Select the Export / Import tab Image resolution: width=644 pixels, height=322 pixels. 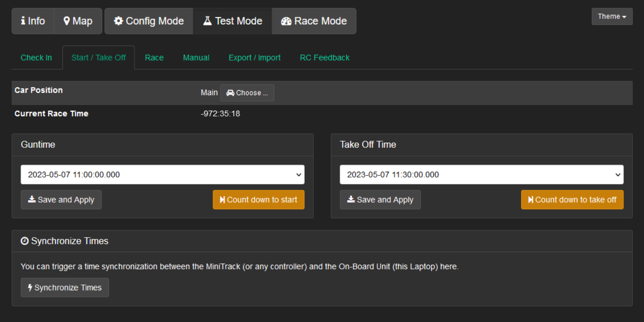(x=255, y=58)
